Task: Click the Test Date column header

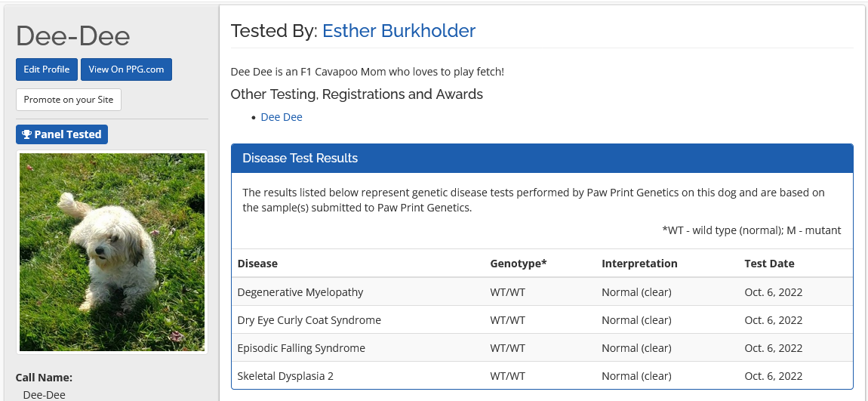Action: point(769,264)
